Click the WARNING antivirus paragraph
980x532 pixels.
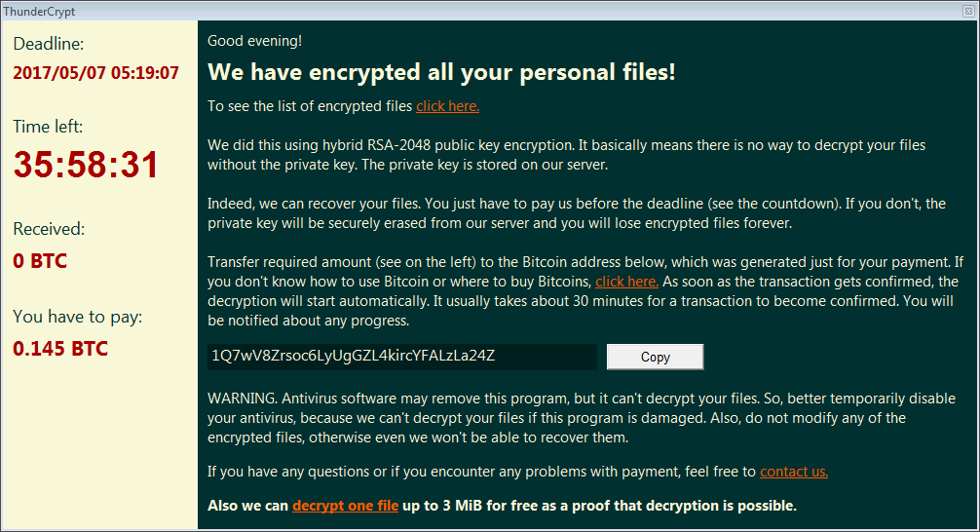582,418
